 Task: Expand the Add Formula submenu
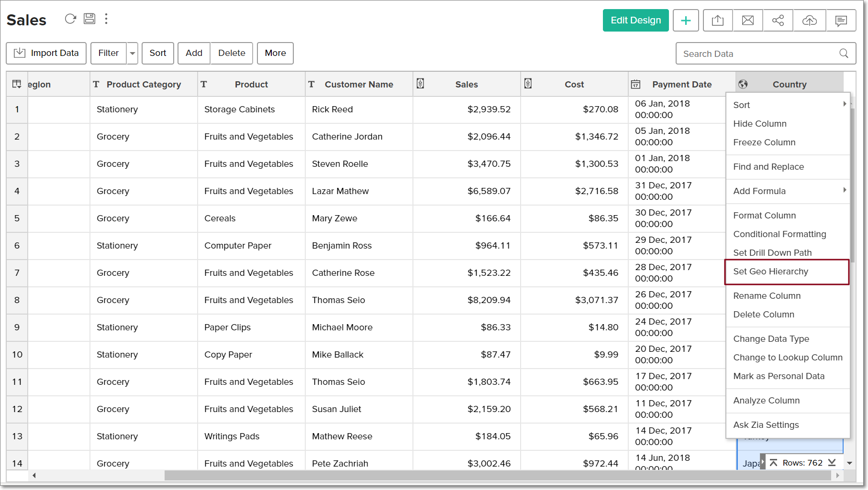tap(787, 191)
